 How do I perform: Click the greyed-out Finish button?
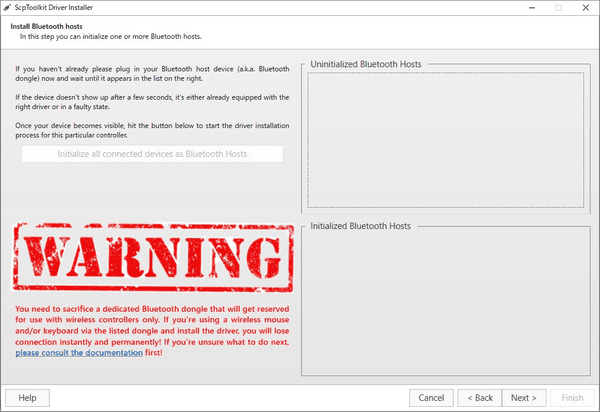[x=572, y=398]
